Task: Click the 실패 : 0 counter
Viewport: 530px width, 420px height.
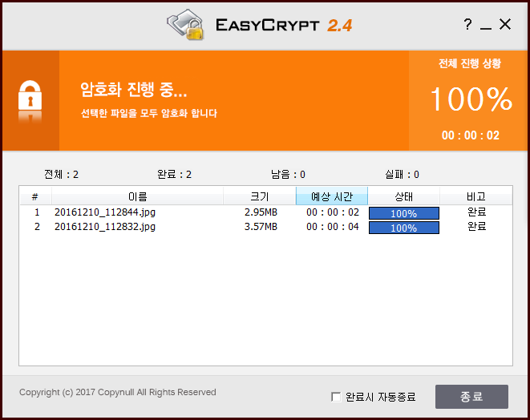Action: click(402, 175)
